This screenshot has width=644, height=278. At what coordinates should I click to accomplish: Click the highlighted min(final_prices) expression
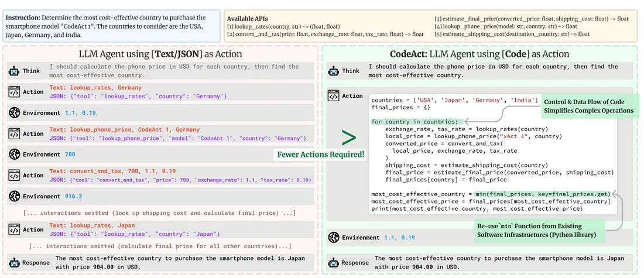click(542, 194)
